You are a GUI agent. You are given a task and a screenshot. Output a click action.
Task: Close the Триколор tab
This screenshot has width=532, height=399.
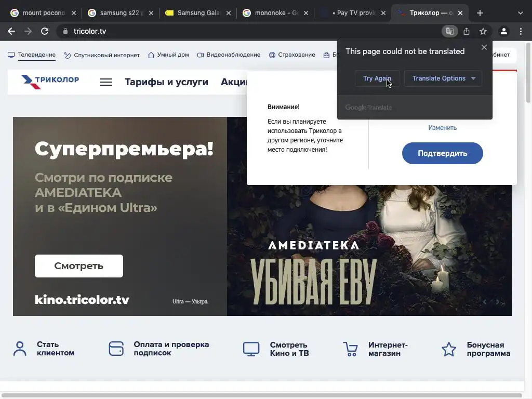460,13
